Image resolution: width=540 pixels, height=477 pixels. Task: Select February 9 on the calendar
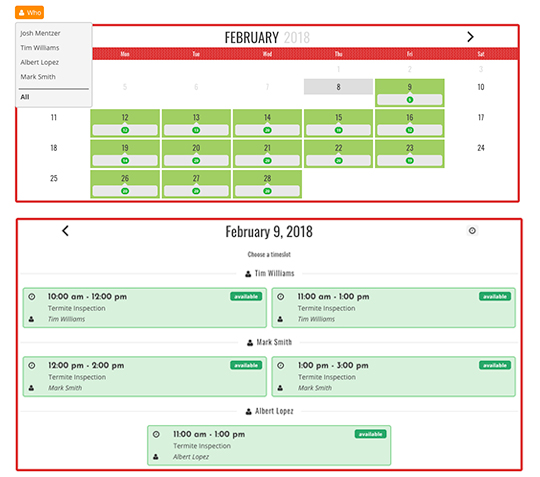coord(409,93)
